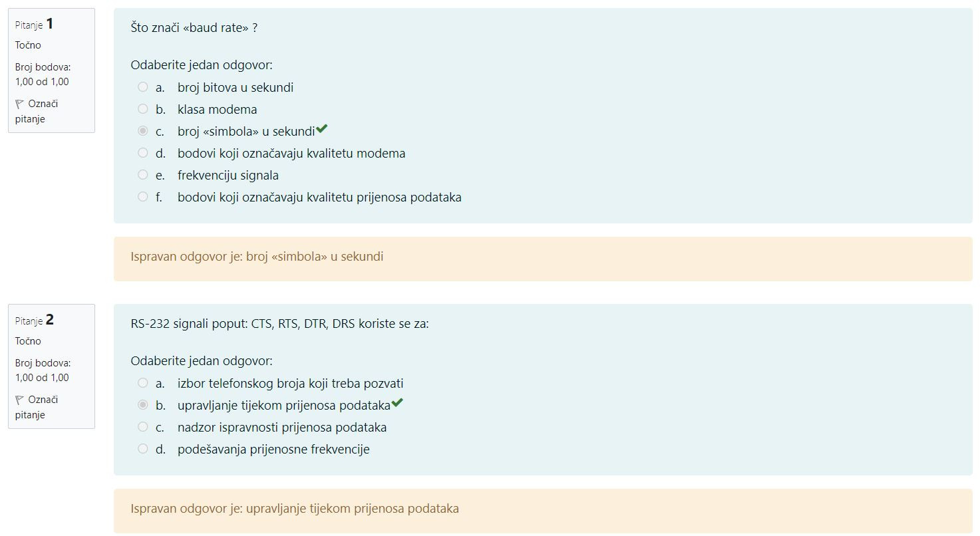Pick the 'frekvenciju signala' radio option
This screenshot has height=536, width=980.
[142, 175]
